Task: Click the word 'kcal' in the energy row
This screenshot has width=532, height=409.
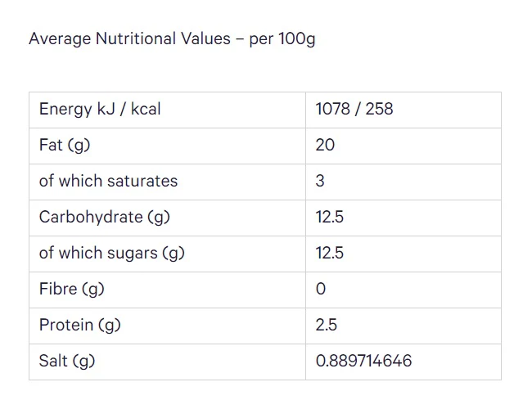Action: coord(146,109)
